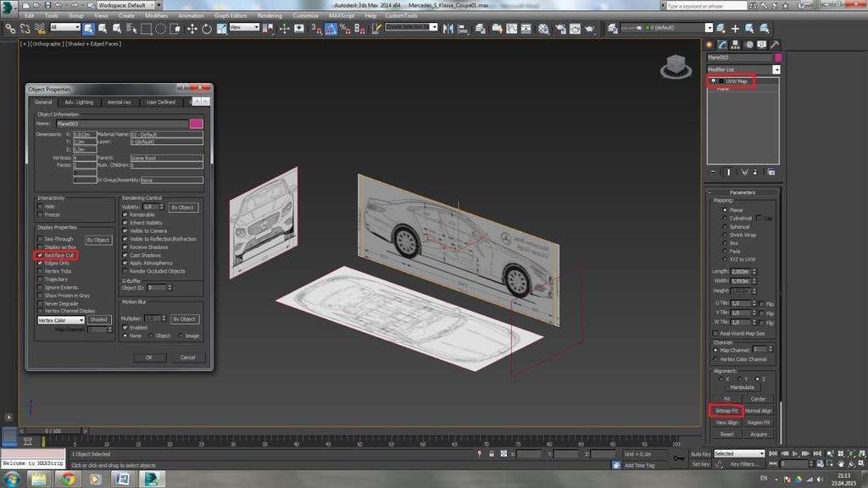Image resolution: width=868 pixels, height=488 pixels.
Task: Click the pink object color swatch in dialog
Action: coord(196,124)
